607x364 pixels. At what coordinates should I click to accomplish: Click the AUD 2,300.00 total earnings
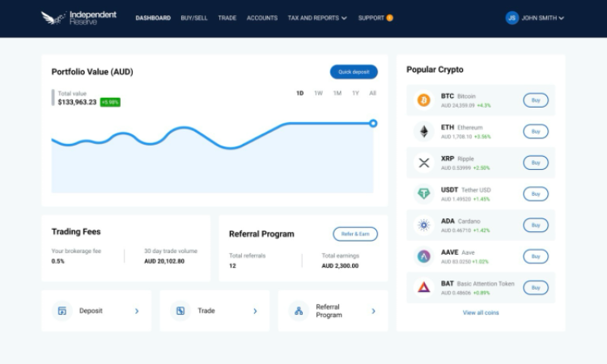pos(340,266)
